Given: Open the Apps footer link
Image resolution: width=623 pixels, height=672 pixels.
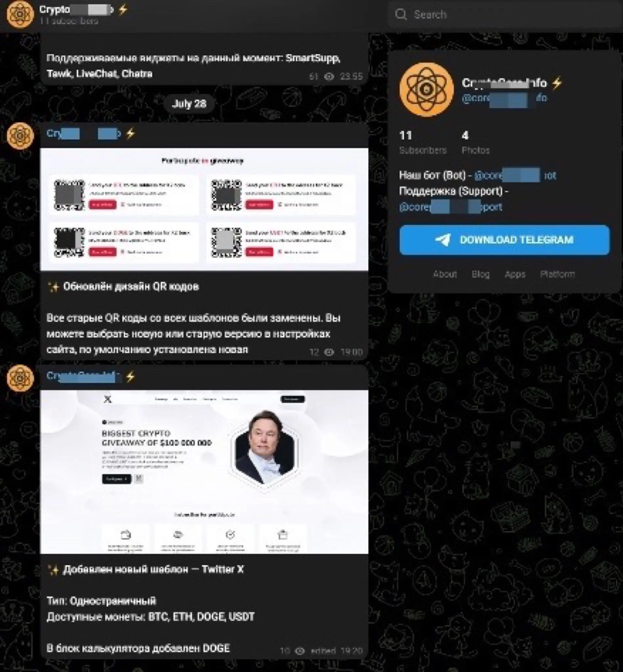Looking at the screenshot, I should 515,274.
